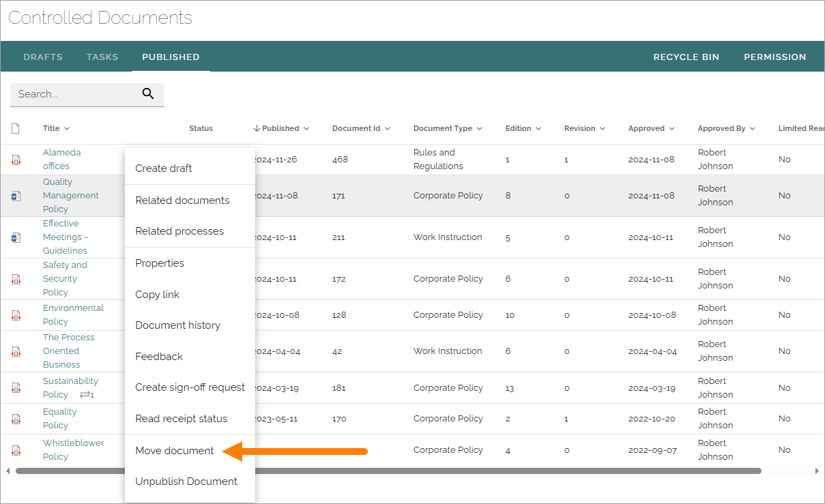Click PDF icon for Whistleblower Policy
Image resolution: width=825 pixels, height=504 pixels.
pos(16,450)
